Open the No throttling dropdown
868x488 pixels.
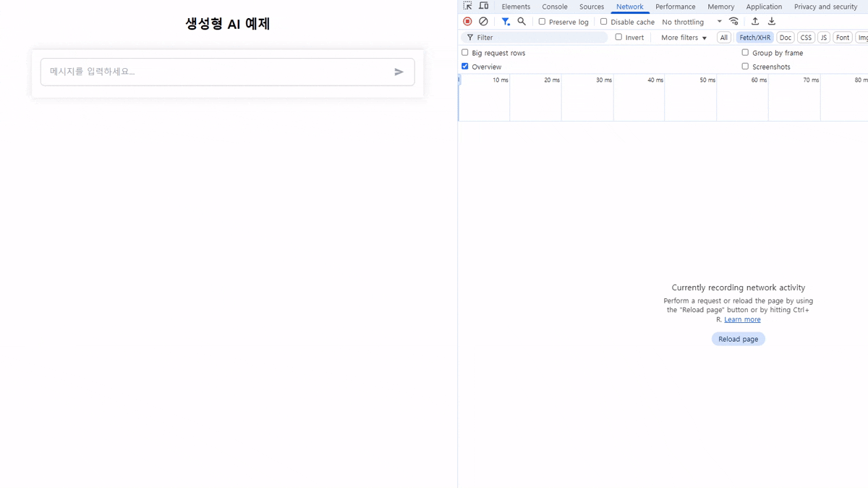click(683, 22)
